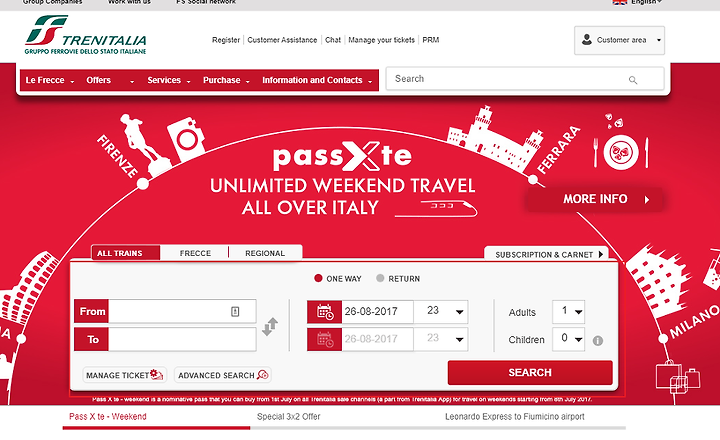Click the English flag icon

click(619, 2)
